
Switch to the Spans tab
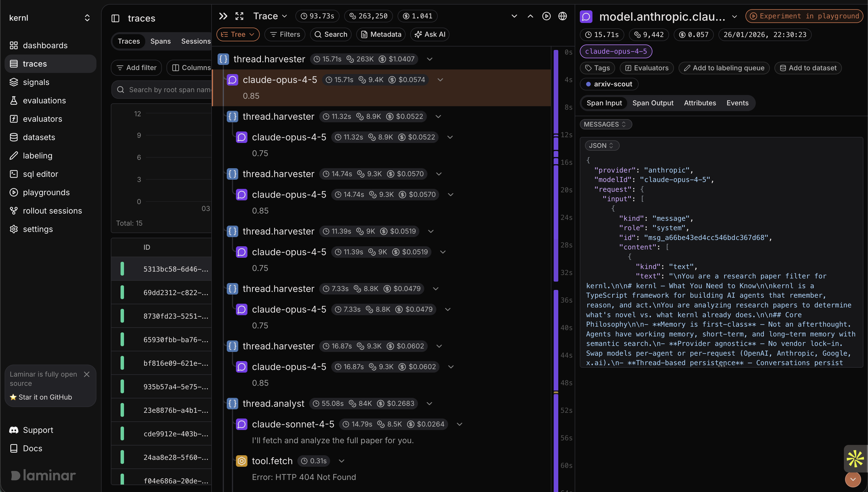tap(160, 41)
